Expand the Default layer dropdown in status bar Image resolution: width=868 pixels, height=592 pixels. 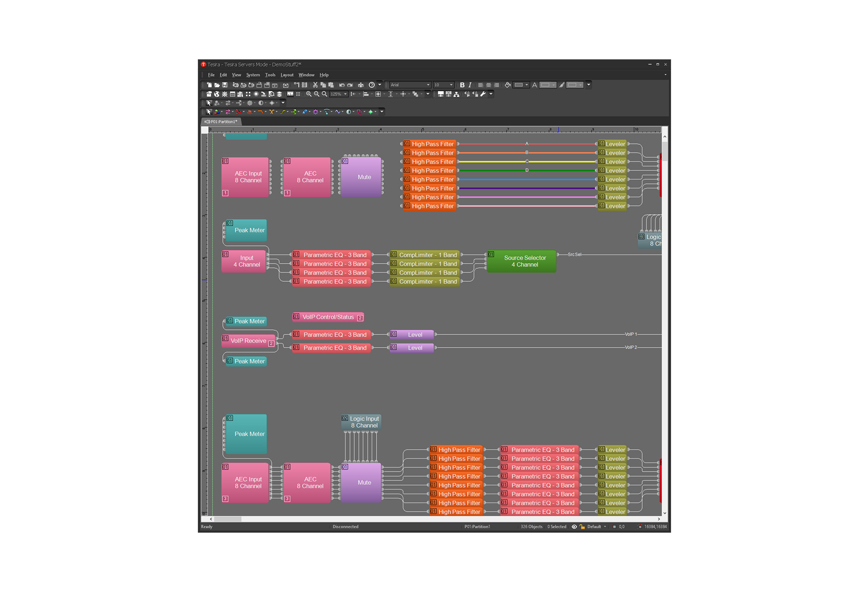597,527
